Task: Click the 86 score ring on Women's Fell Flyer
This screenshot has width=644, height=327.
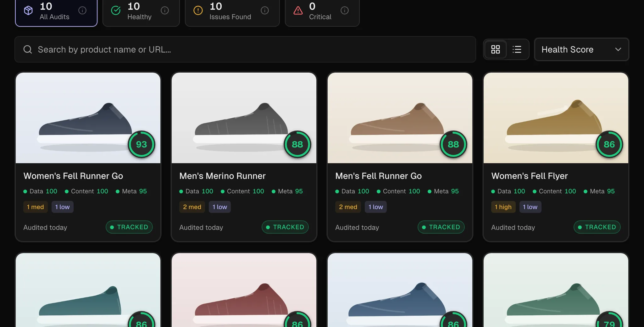Action: (x=609, y=144)
